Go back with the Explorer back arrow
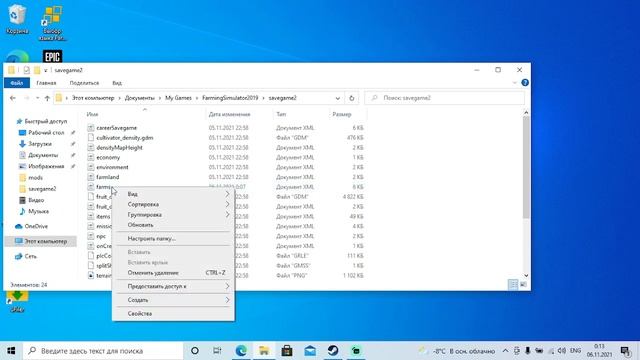 click(13, 98)
